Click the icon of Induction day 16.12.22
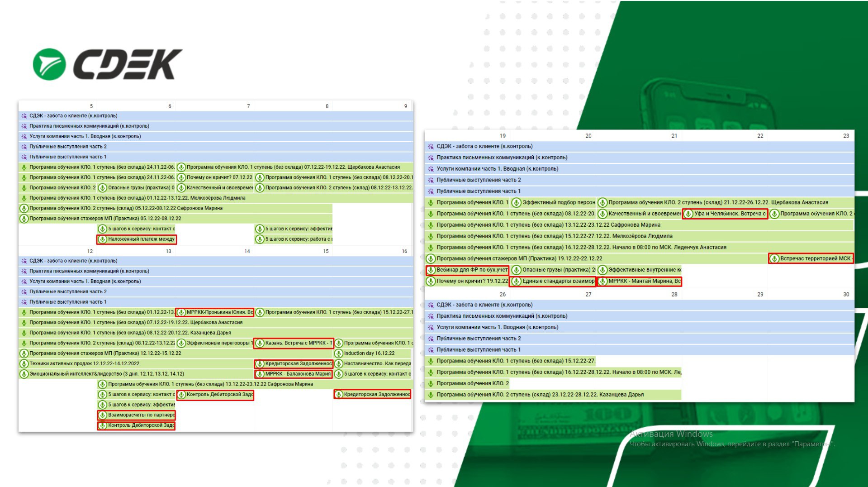Screen dimensions: 868x487 (x=338, y=353)
